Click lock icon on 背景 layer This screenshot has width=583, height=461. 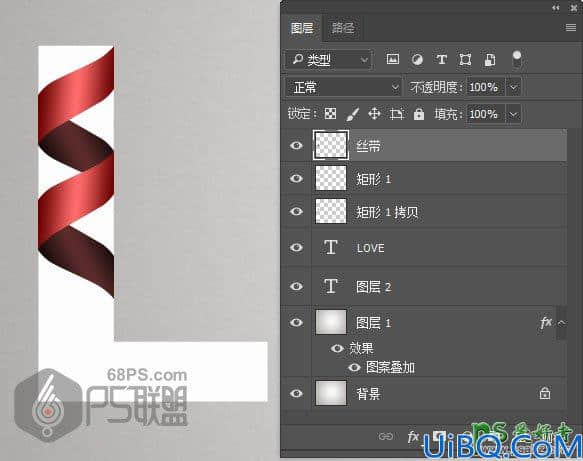(x=545, y=393)
